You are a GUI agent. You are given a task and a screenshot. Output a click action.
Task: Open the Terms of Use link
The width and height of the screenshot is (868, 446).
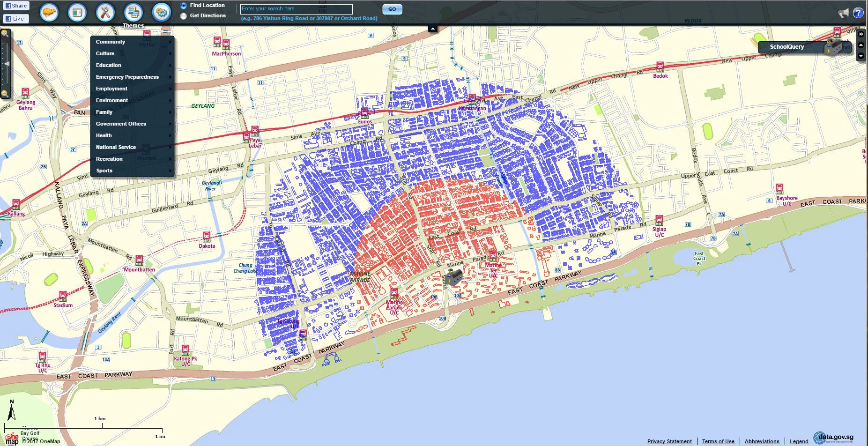[x=718, y=441]
